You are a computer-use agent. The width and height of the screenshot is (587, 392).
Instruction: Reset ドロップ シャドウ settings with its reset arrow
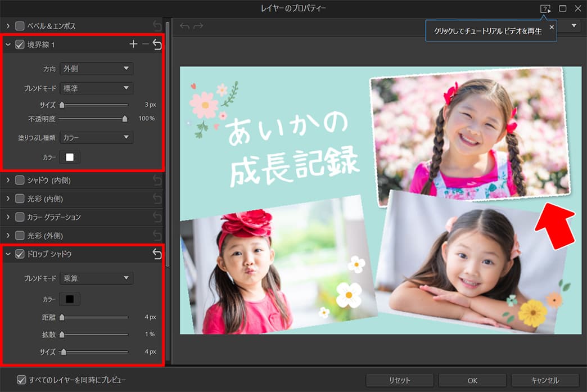(x=157, y=254)
